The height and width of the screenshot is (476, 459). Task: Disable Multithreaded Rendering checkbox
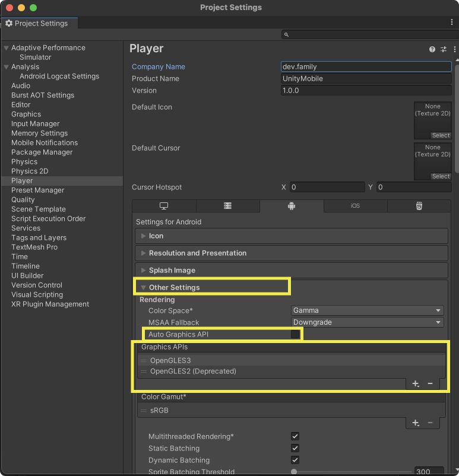coord(295,436)
